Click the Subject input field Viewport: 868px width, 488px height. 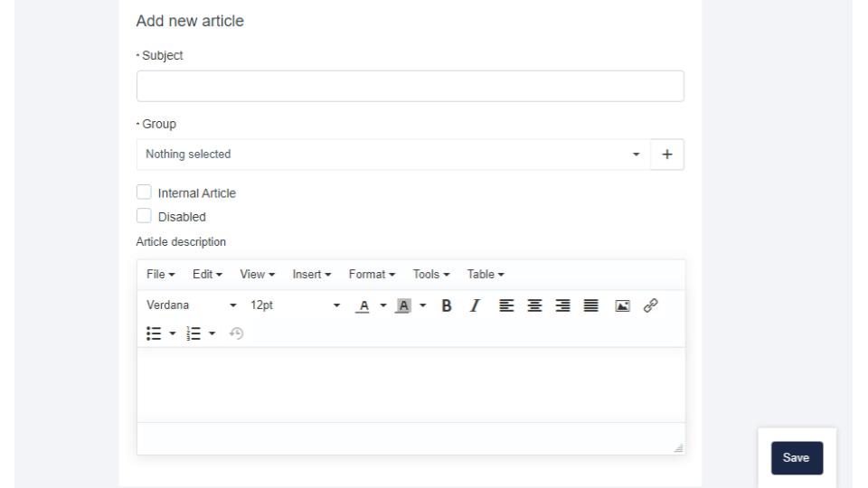tap(410, 86)
